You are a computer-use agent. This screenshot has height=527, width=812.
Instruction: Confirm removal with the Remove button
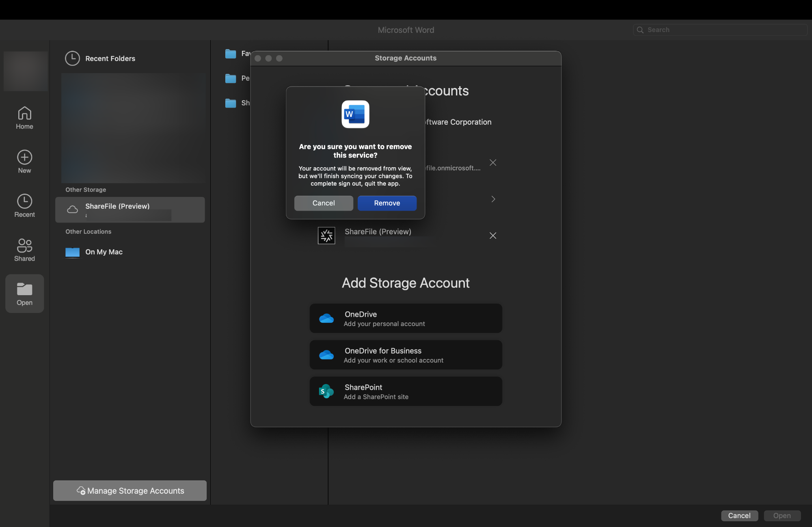pos(387,203)
